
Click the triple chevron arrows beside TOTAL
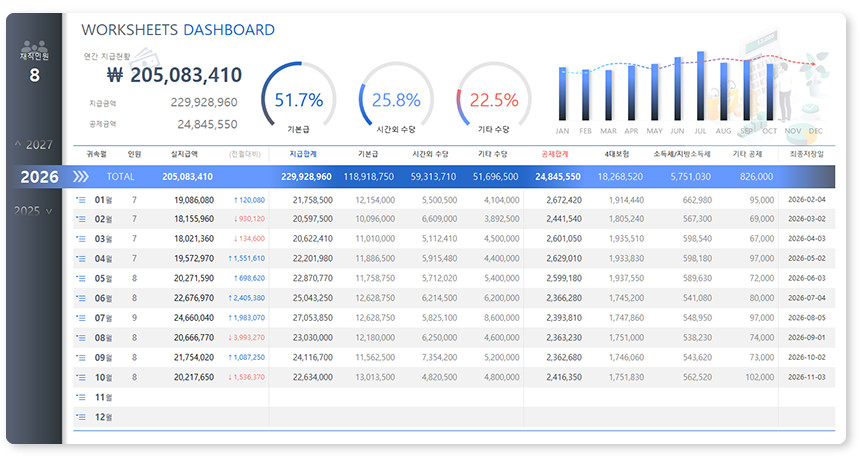[x=82, y=177]
